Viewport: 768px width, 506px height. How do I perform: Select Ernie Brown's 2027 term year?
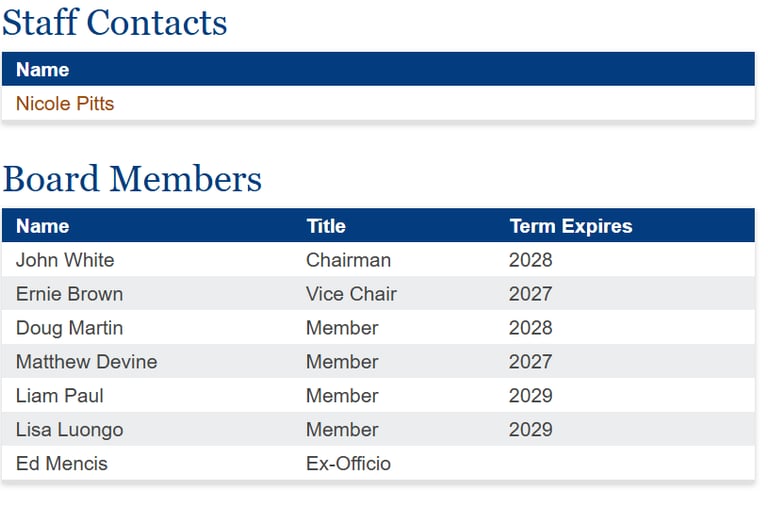(530, 294)
